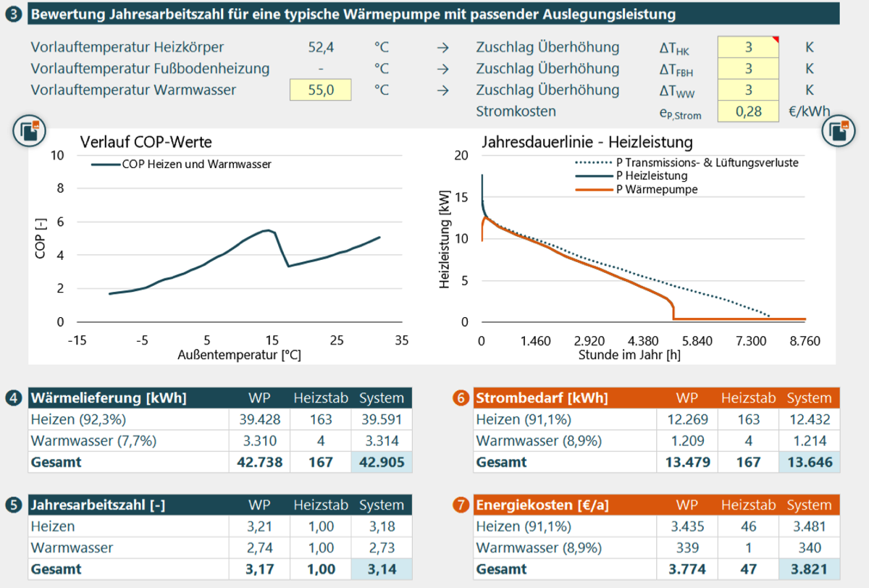Click the 'Warmwasser (7,7%)' row label
Image resolution: width=869 pixels, height=588 pixels.
93,441
